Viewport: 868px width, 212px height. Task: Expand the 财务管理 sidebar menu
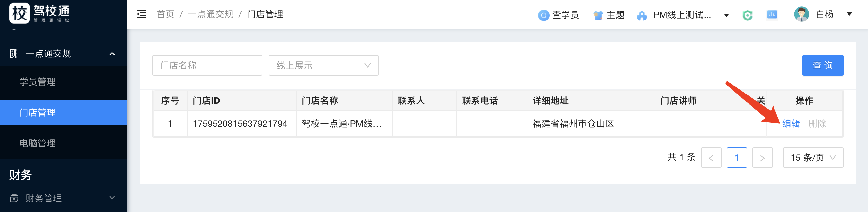(112, 198)
